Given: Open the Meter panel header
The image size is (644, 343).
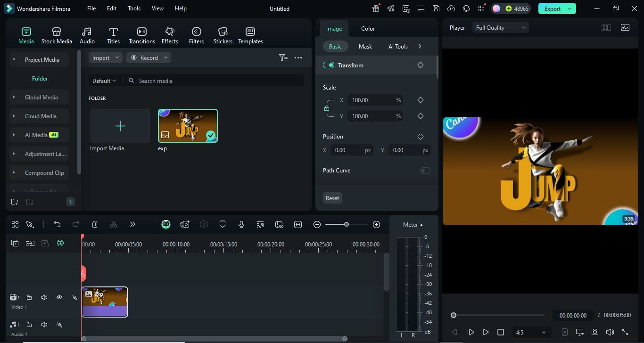Looking at the screenshot, I should click(x=413, y=225).
